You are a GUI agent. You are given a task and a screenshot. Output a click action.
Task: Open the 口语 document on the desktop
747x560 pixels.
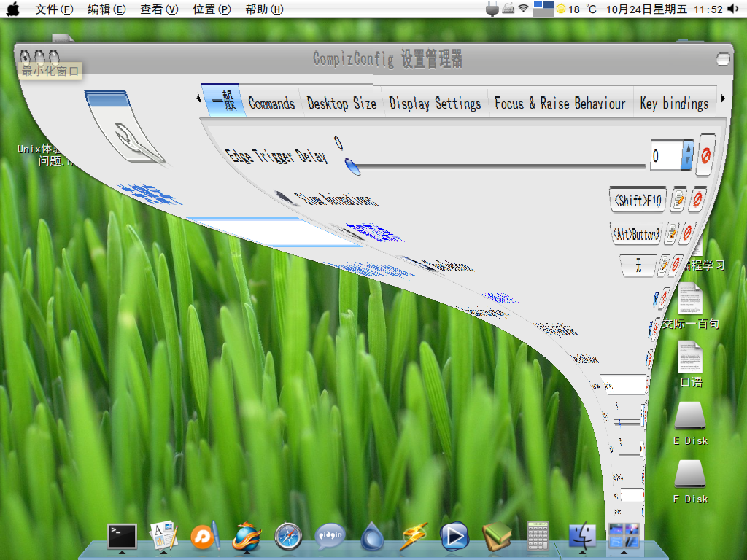coord(690,365)
